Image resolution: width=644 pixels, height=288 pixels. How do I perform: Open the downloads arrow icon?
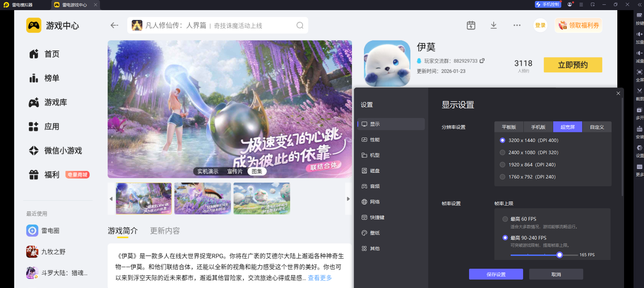point(494,25)
